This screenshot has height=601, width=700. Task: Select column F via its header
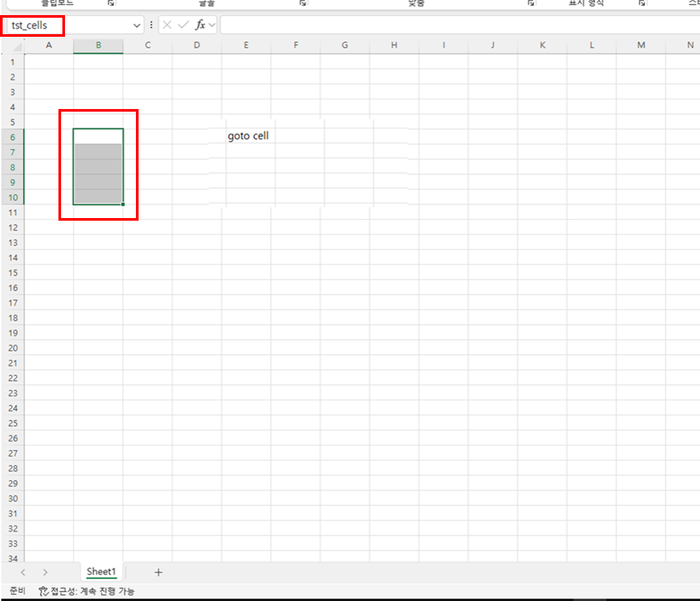295,45
